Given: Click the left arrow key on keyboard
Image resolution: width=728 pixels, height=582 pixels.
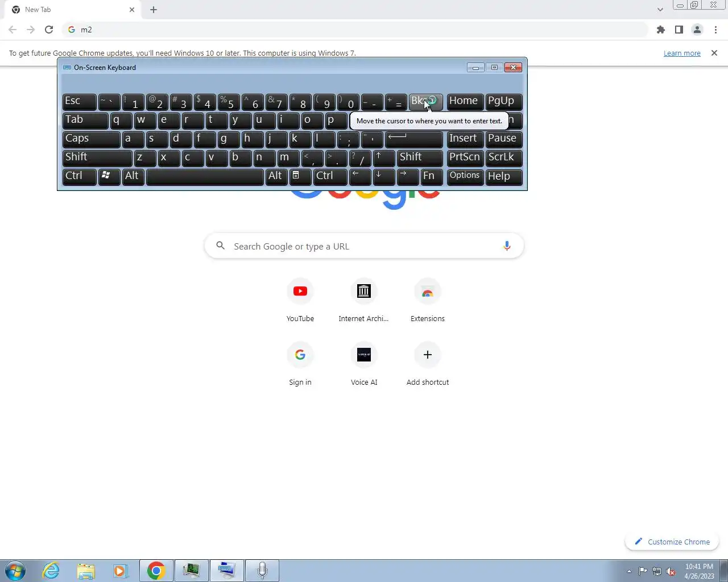Looking at the screenshot, I should pos(360,177).
